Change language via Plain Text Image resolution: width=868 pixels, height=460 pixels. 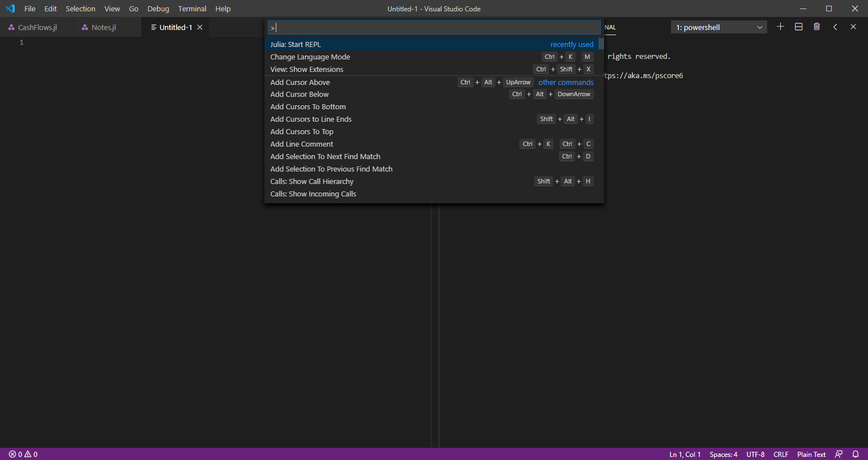(811, 454)
